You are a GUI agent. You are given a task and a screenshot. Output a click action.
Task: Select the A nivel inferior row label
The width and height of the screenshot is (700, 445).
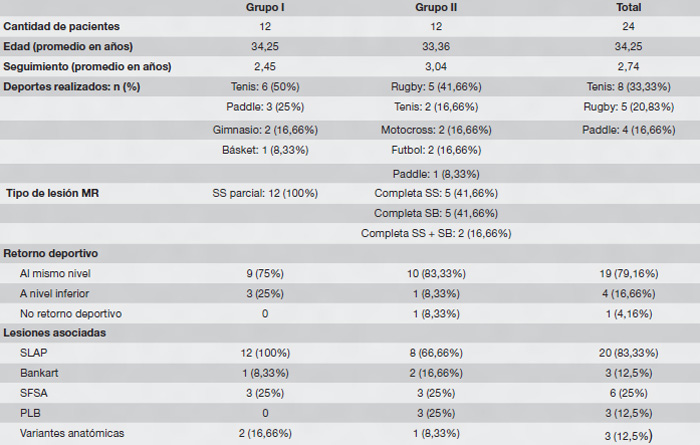tap(59, 292)
